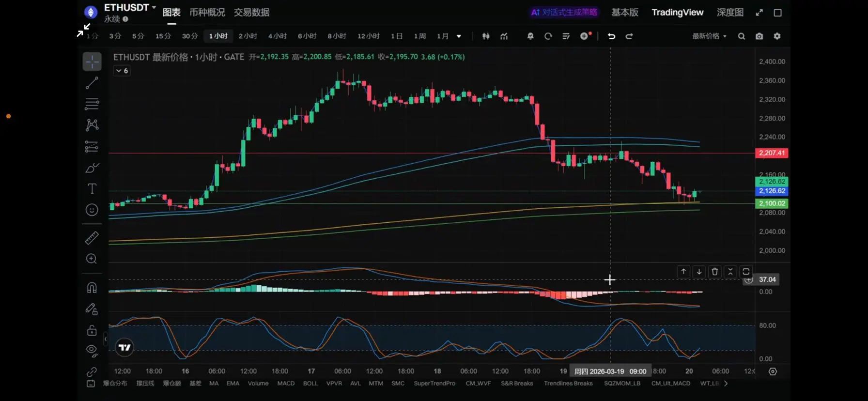868x401 pixels.
Task: Select the 4小时 timeframe
Action: pyautogui.click(x=278, y=36)
